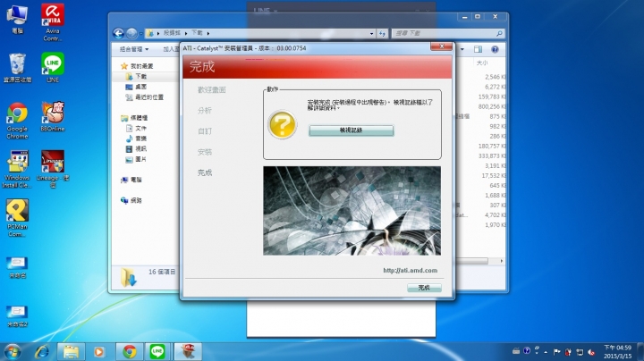Open the Google Chrome desktop shortcut

tap(17, 121)
